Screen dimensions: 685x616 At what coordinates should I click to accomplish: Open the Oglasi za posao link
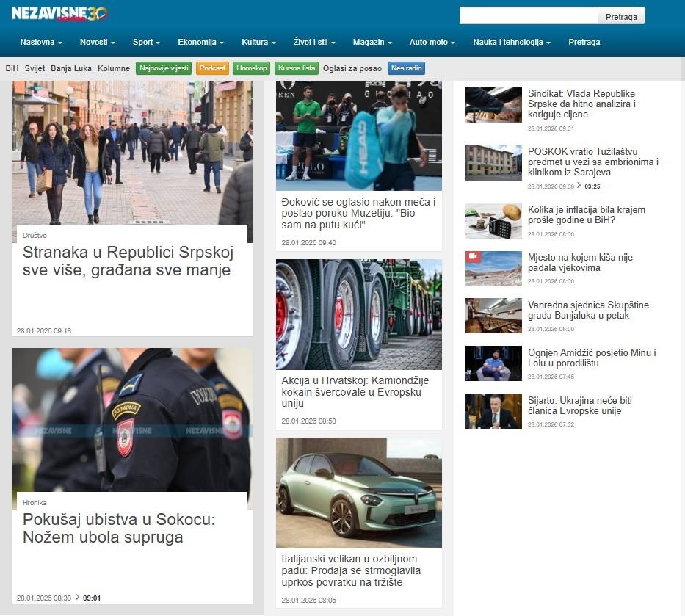click(352, 68)
